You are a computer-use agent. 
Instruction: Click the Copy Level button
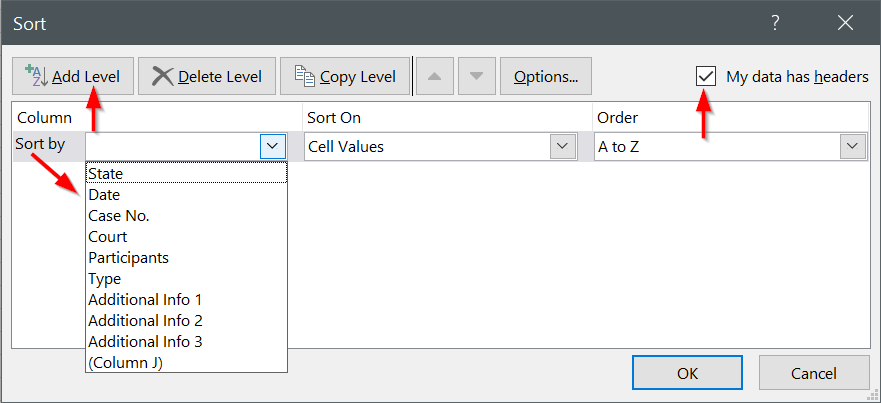(345, 77)
